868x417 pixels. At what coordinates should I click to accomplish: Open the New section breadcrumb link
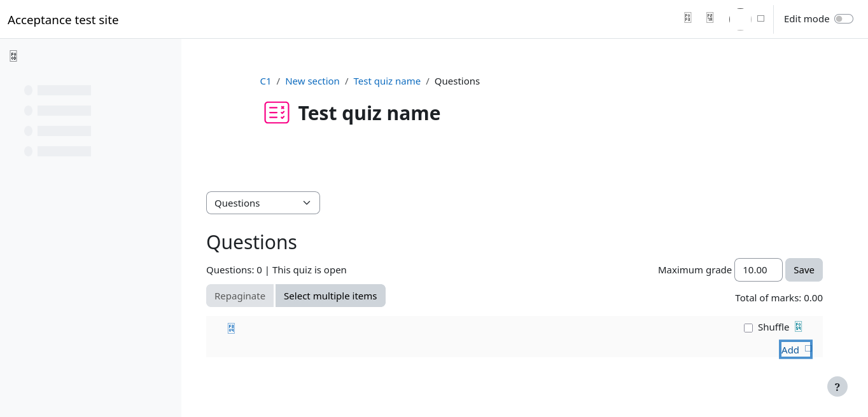pyautogui.click(x=312, y=81)
